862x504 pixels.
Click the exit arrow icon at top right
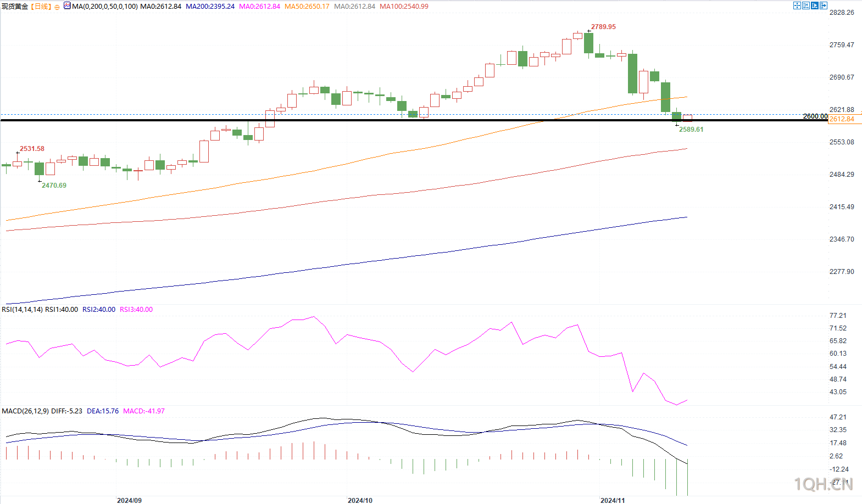824,5
